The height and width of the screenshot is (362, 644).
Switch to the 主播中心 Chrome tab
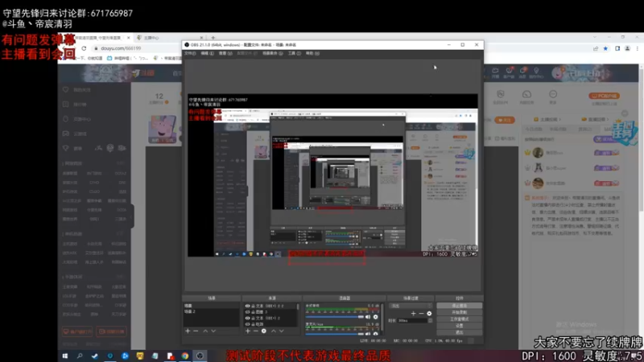170,38
